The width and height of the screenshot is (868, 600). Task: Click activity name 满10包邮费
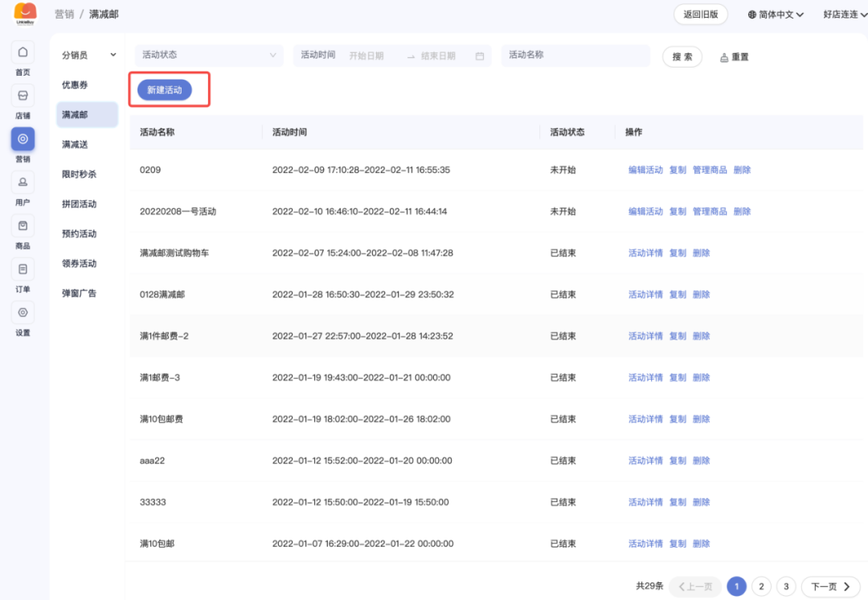[x=161, y=419]
